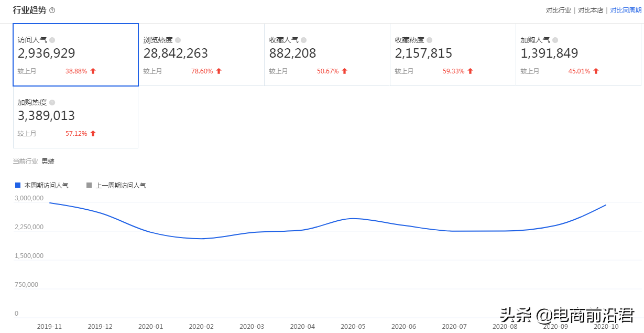Click the info icon beside 加购人气

tap(554, 39)
